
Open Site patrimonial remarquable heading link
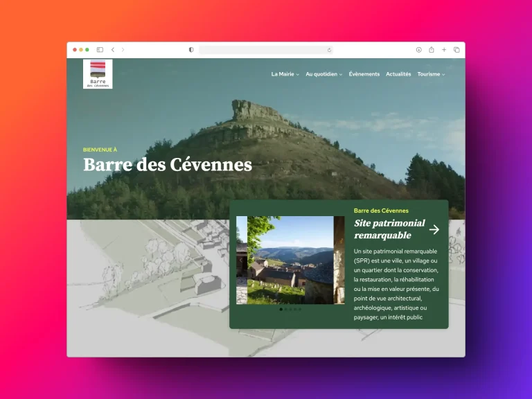389,229
